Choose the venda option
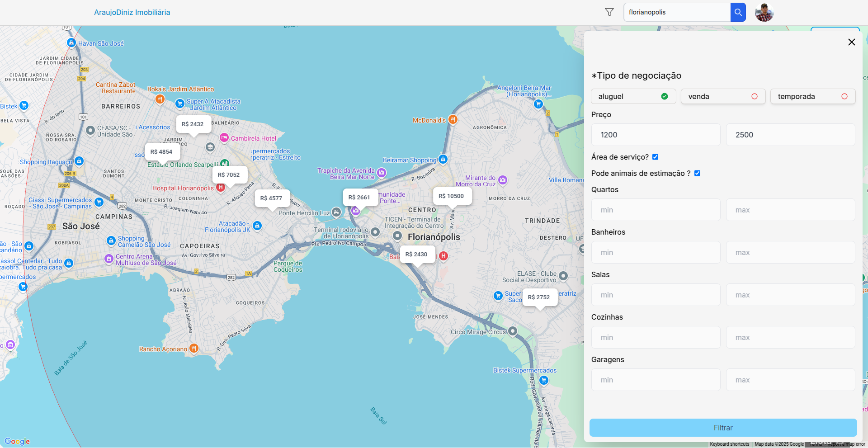This screenshot has height=448, width=868. [722, 96]
